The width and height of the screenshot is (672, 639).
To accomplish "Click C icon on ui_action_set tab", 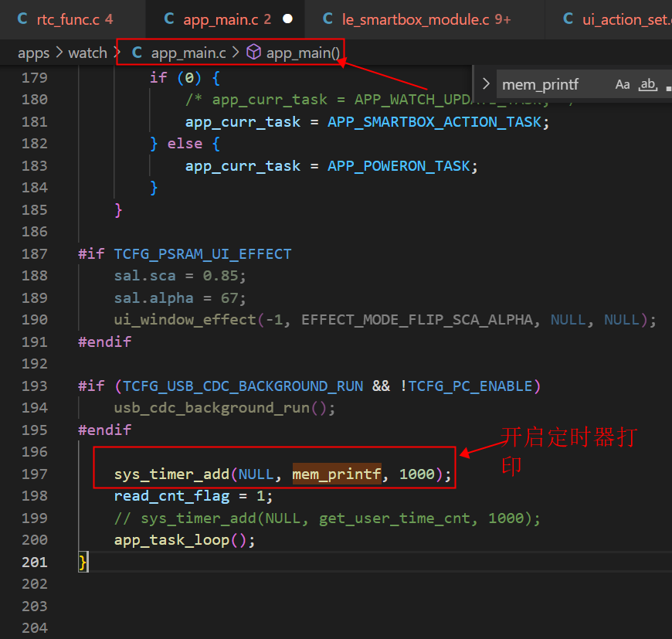I will [x=568, y=19].
